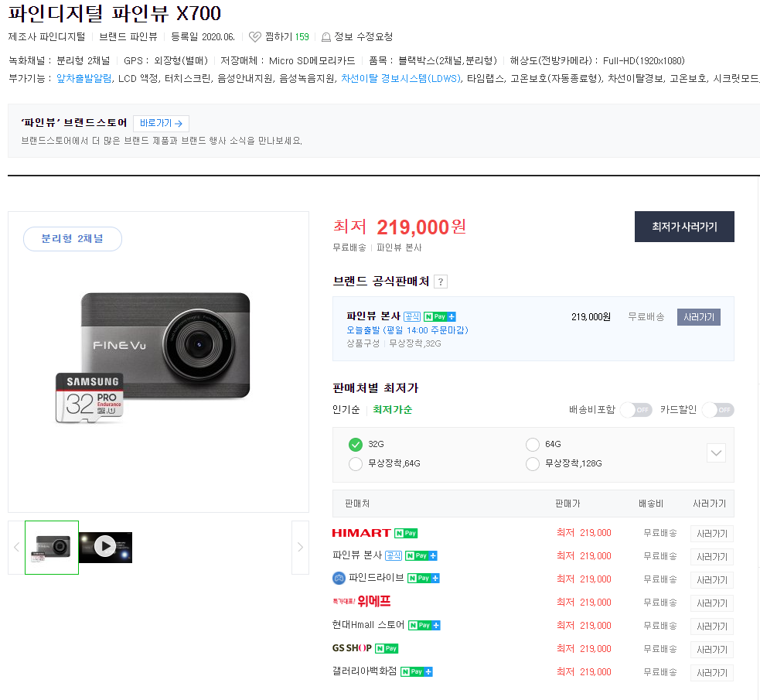
Task: Click 사러가기 for the 현대Hmall 스토어 row
Action: point(711,627)
